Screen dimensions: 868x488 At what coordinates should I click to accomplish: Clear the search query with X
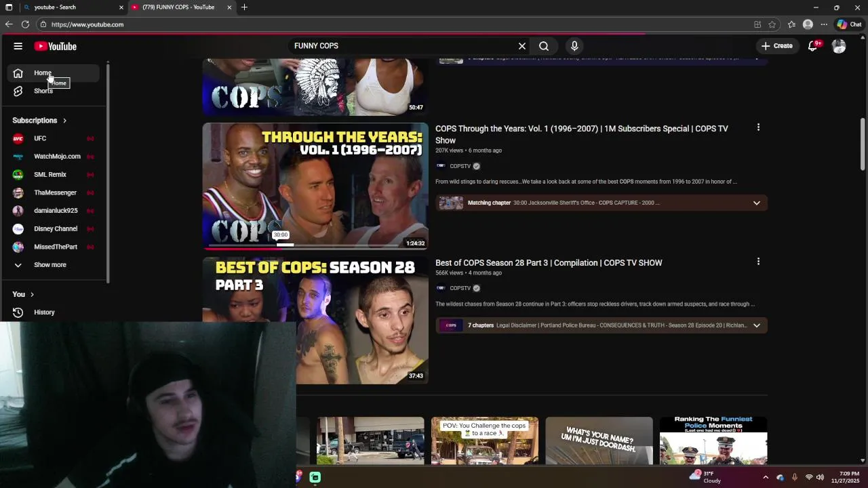[x=522, y=46]
